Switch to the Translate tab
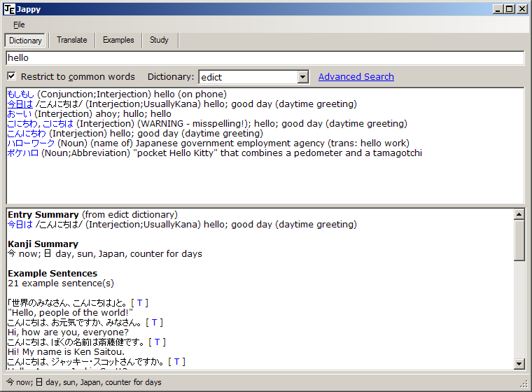Image resolution: width=532 pixels, height=392 pixels. pos(72,40)
